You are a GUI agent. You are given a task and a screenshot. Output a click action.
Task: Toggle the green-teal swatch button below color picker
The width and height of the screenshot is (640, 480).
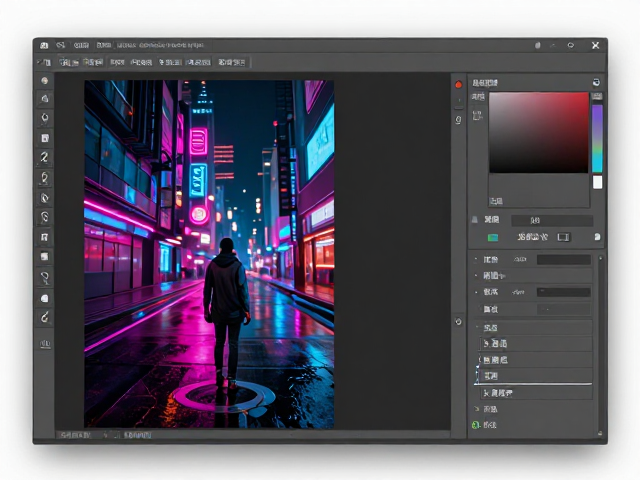tap(493, 238)
